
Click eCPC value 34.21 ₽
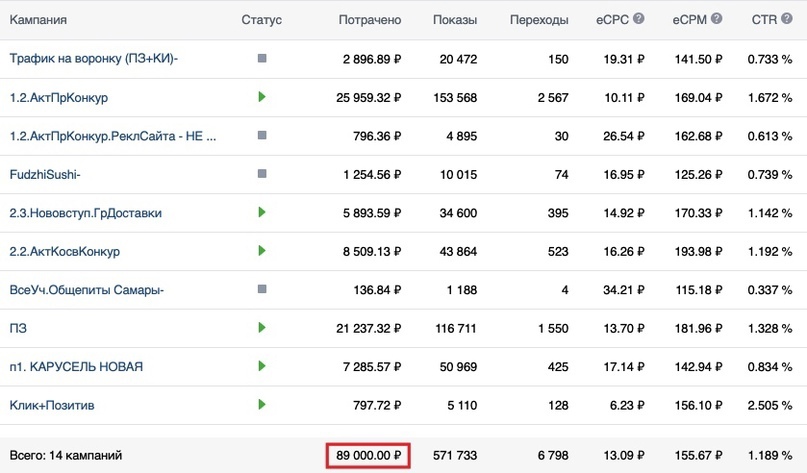[x=624, y=290]
